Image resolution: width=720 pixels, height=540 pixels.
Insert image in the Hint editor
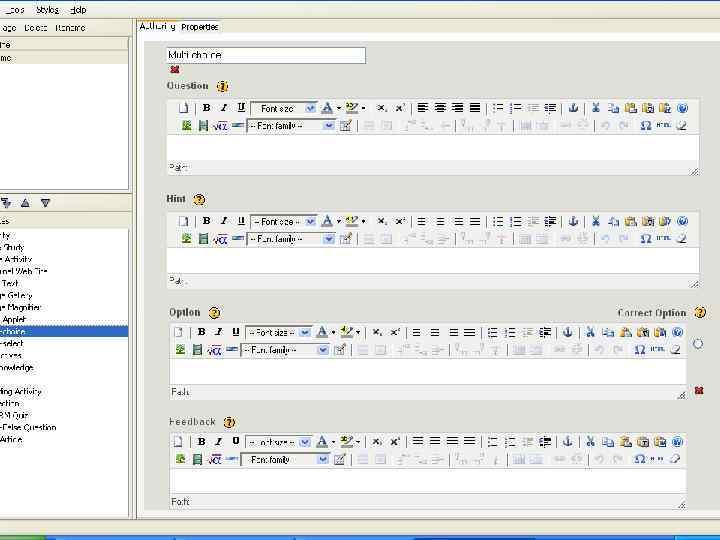[186, 239]
